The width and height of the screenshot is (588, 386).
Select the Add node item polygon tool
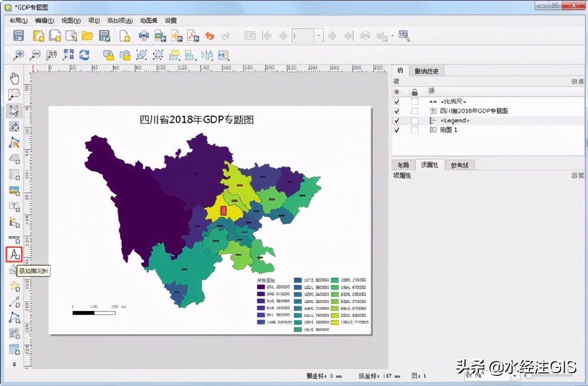click(x=14, y=318)
